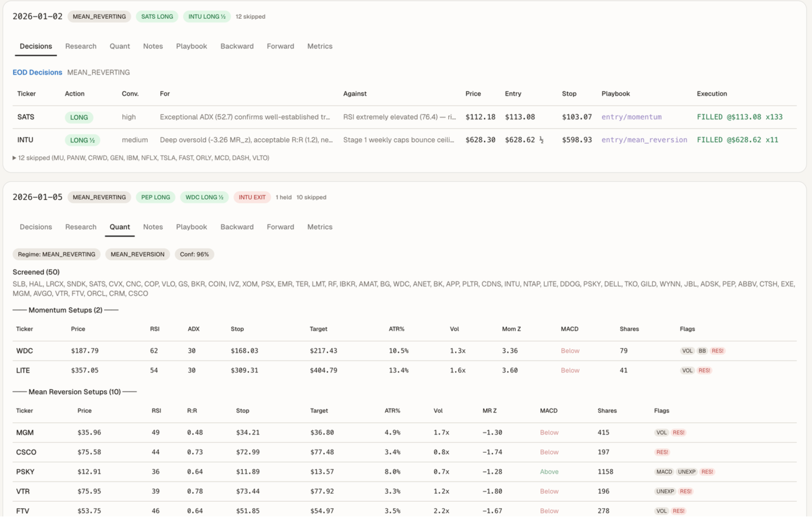Viewport: 812px width, 517px height.
Task: Open Backward tab in 2026-01-02 card
Action: pos(237,46)
